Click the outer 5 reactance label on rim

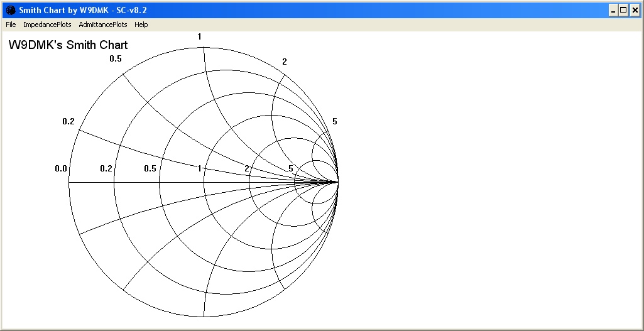334,121
